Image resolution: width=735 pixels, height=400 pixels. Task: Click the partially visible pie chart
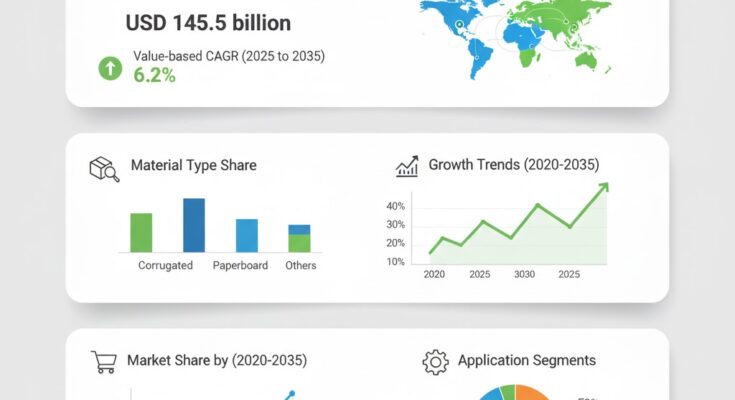[x=510, y=392]
